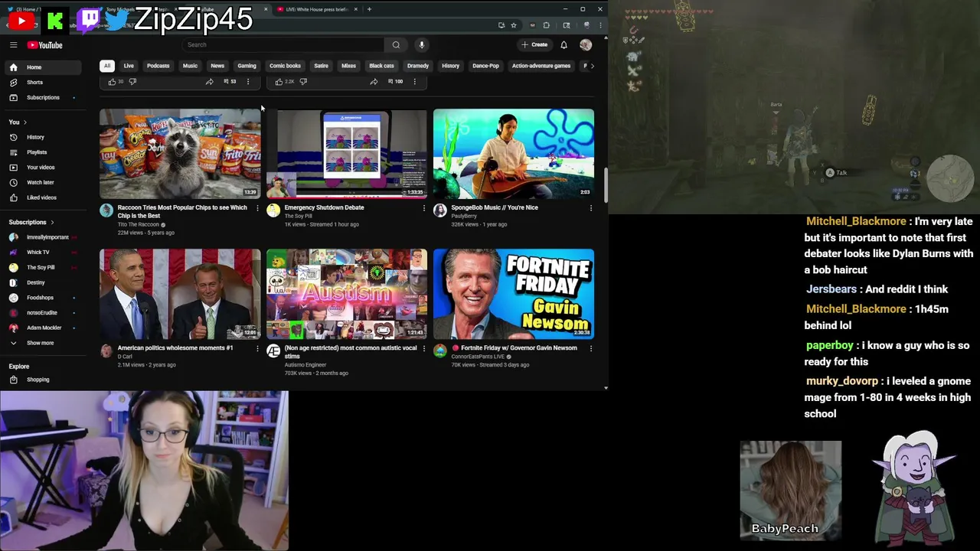Open Subscriptions in the top sidebar section
980x551 pixels.
pos(44,97)
